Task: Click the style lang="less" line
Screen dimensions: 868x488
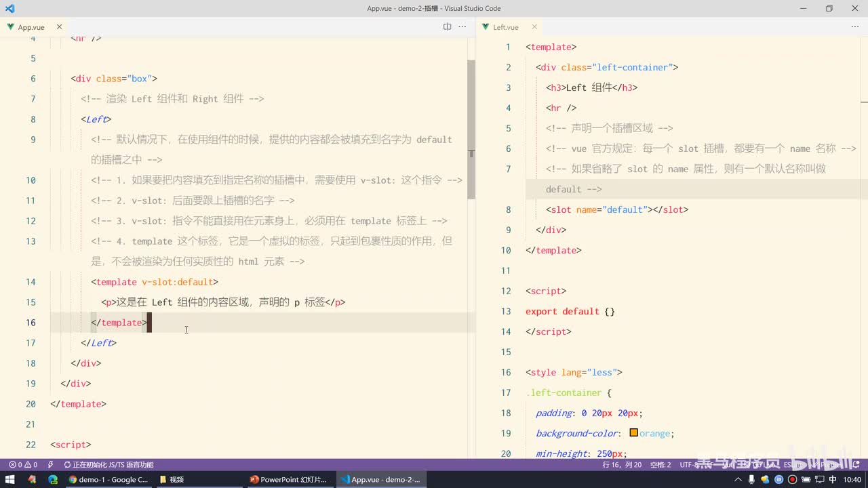Action: coord(574,372)
